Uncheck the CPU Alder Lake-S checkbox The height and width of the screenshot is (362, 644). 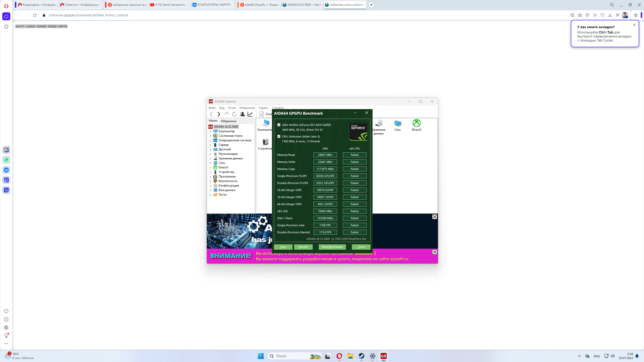279,136
